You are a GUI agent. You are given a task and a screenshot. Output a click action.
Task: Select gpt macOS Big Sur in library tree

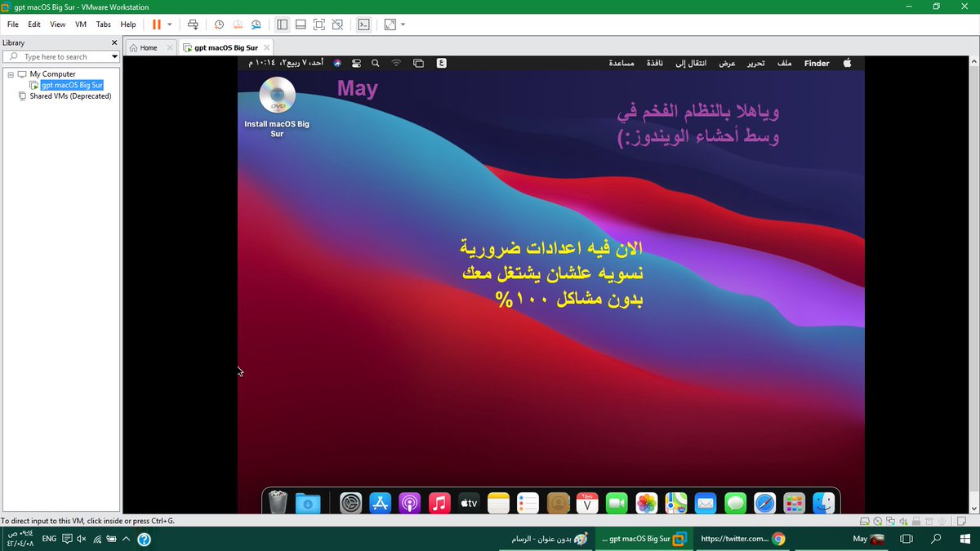coord(72,85)
